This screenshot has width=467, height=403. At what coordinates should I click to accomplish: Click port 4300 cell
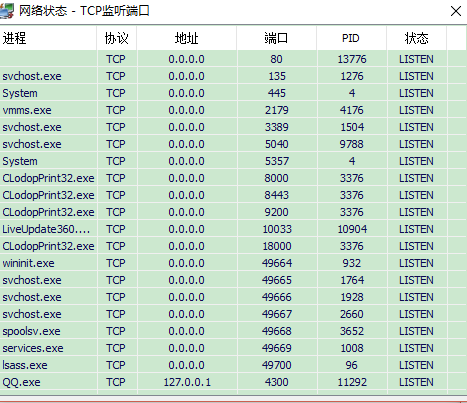coord(277,382)
